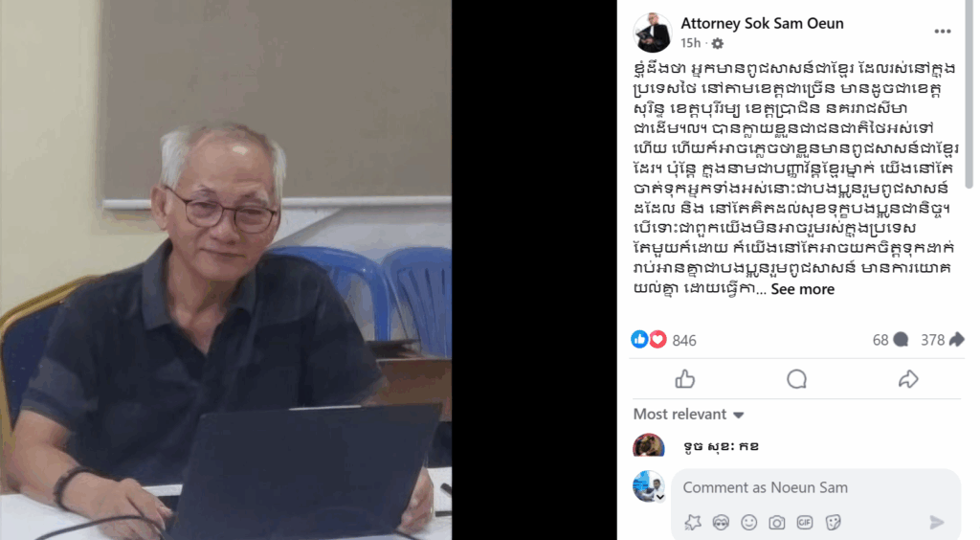Viewport: 980px width, 540px height.
Task: Click the post author's profile picture
Action: [653, 33]
